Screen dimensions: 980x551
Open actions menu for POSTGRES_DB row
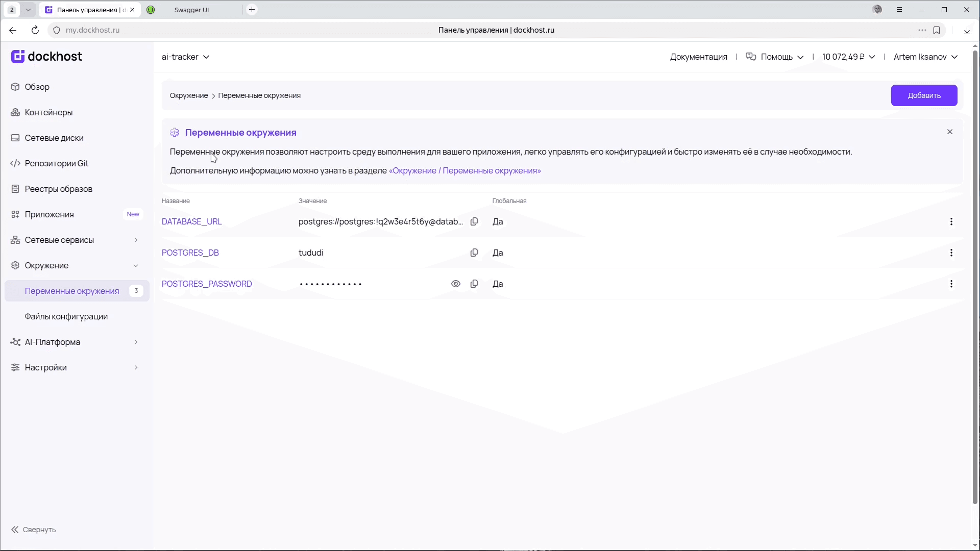(x=951, y=253)
